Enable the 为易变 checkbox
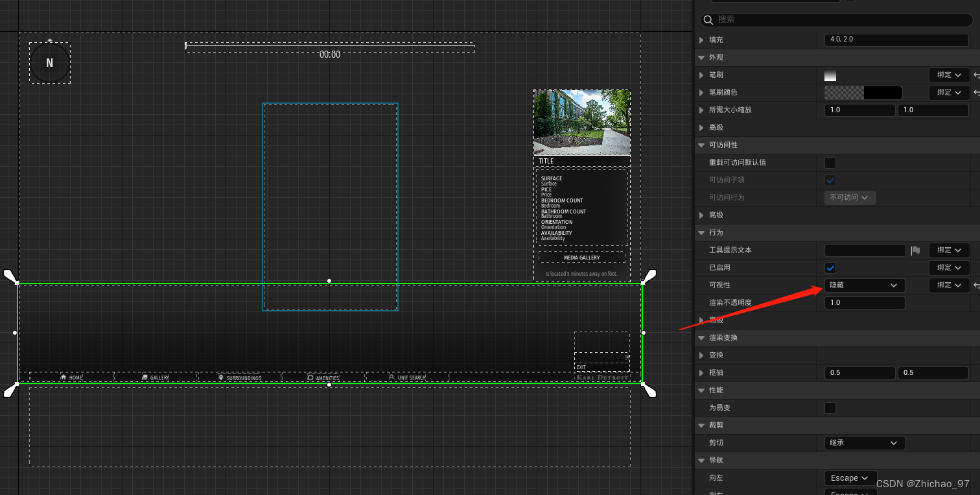The height and width of the screenshot is (495, 980). (830, 407)
